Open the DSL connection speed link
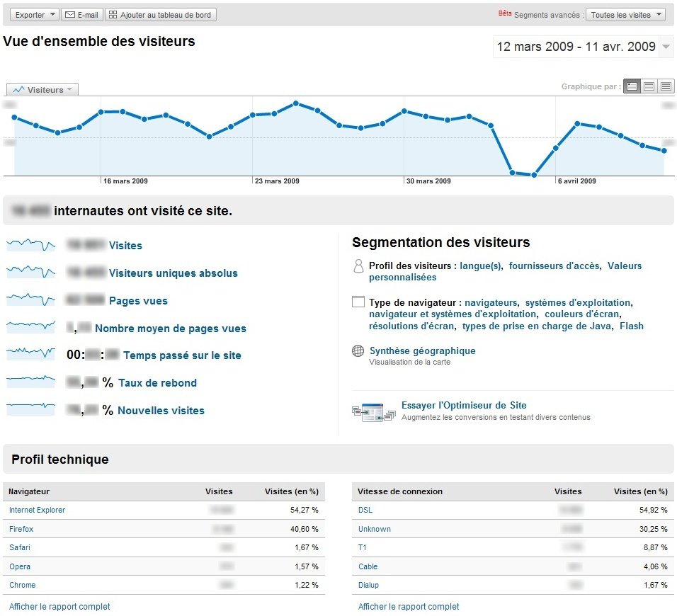The height and width of the screenshot is (616, 677). point(365,510)
